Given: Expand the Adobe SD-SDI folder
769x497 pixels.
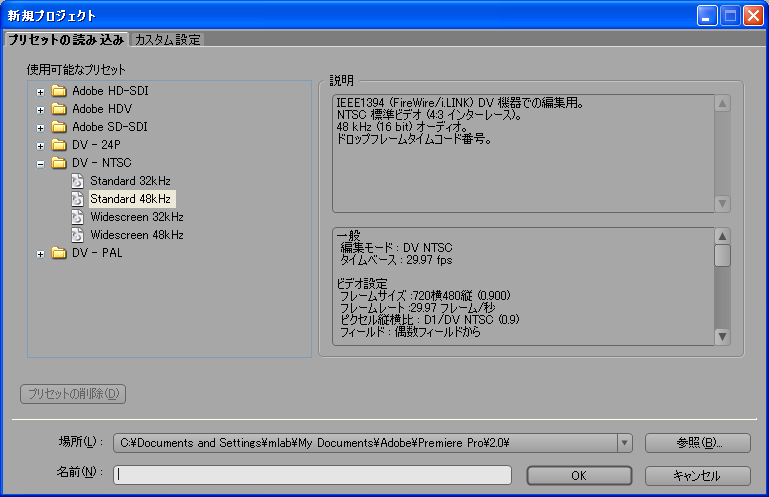Looking at the screenshot, I should pyautogui.click(x=41, y=128).
